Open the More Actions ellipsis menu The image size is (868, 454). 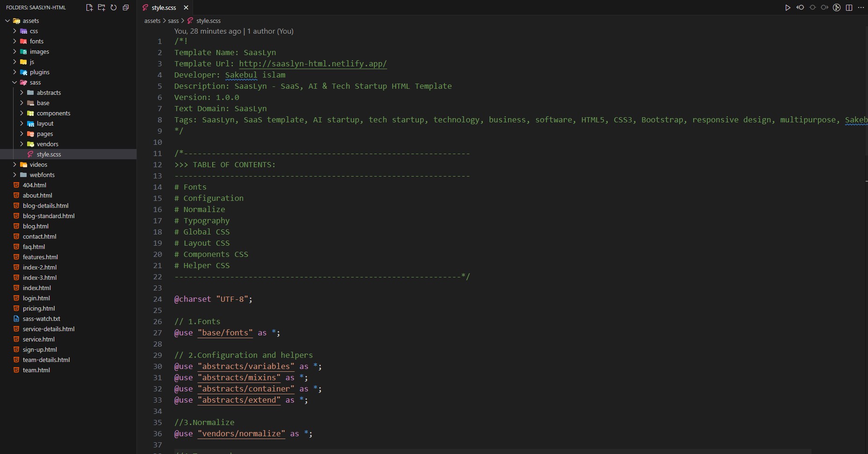861,7
